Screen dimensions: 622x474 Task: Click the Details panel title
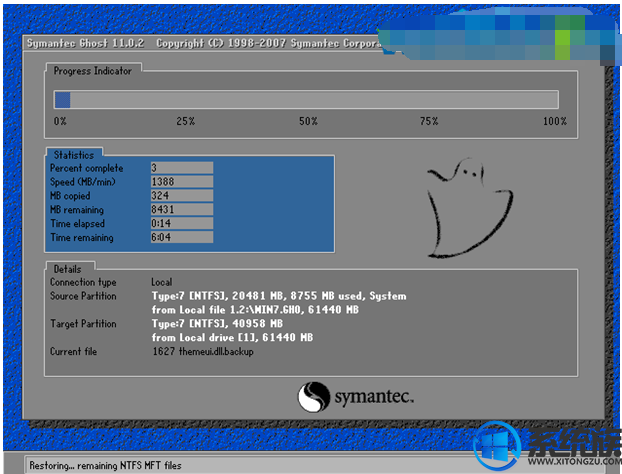point(67,269)
